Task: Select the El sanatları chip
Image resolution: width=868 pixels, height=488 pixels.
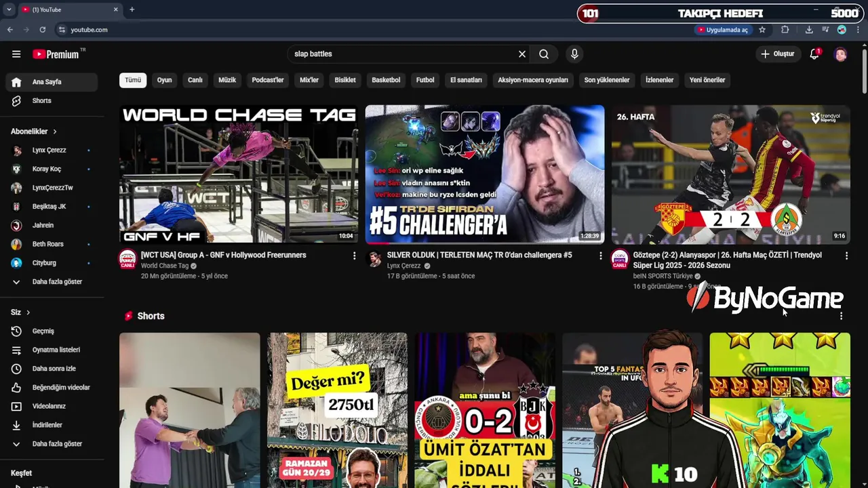Action: (x=466, y=80)
